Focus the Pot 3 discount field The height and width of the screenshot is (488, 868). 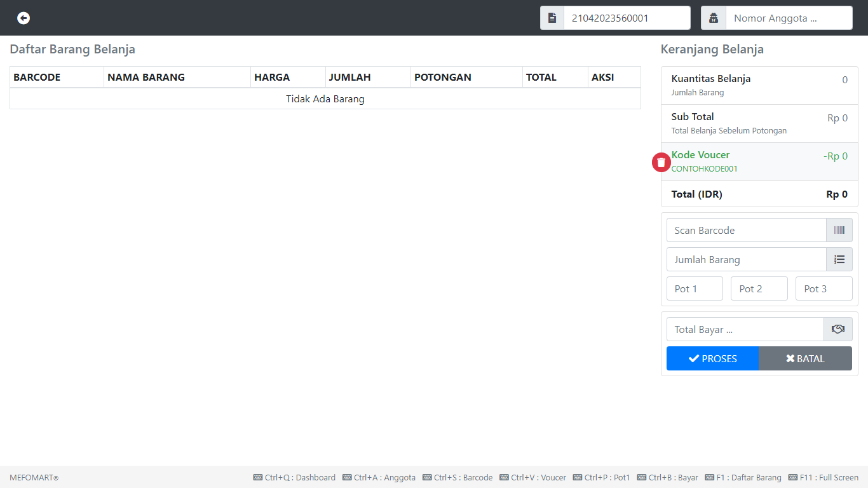[x=824, y=288]
